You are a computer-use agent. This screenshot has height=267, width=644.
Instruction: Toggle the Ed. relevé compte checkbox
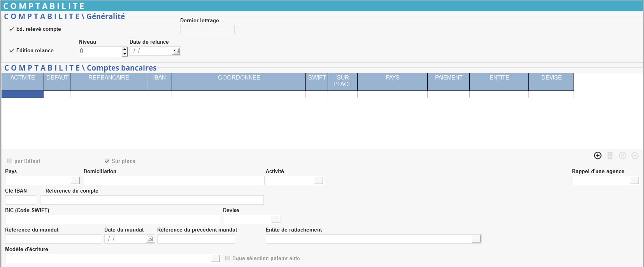click(12, 29)
